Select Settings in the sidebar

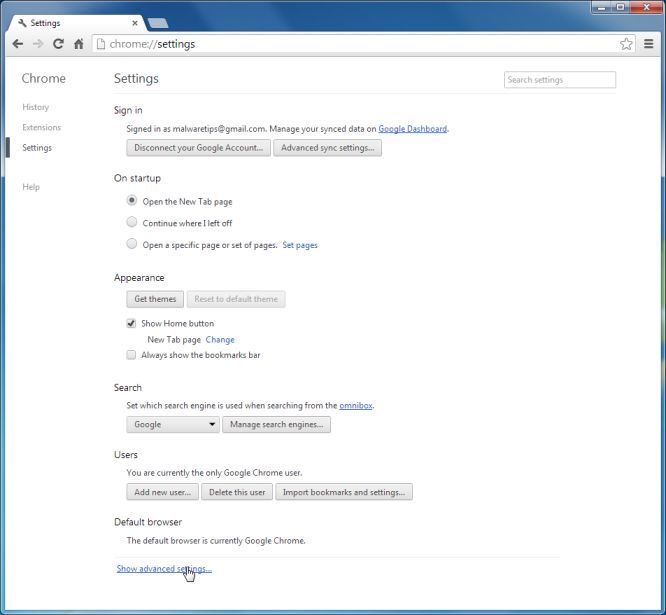coord(37,148)
